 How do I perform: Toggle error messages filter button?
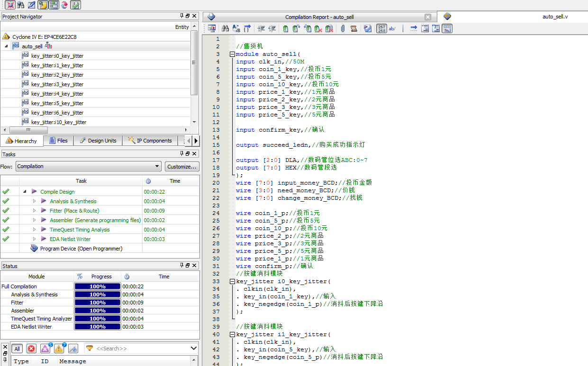click(31, 348)
